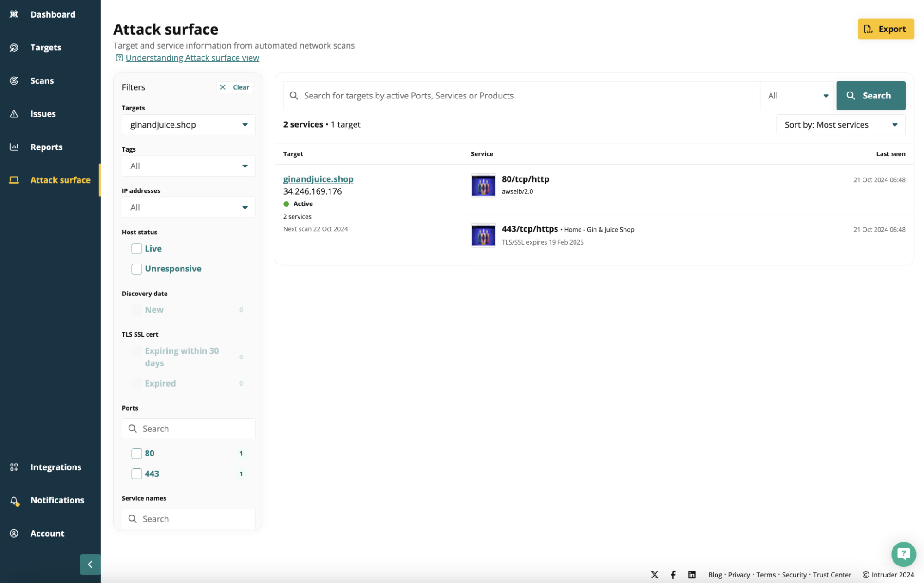
Task: Check the port 443 filter
Action: 136,473
